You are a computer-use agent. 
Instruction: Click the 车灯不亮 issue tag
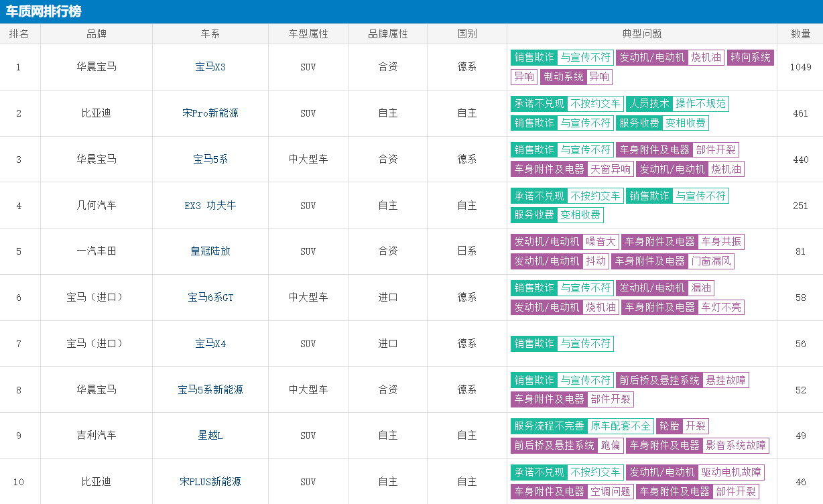tap(721, 308)
